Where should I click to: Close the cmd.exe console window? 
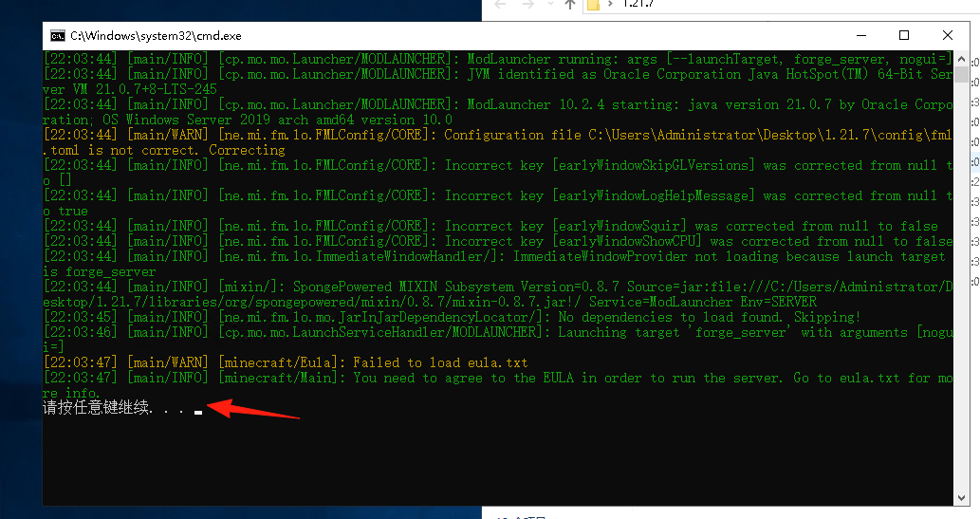click(948, 36)
